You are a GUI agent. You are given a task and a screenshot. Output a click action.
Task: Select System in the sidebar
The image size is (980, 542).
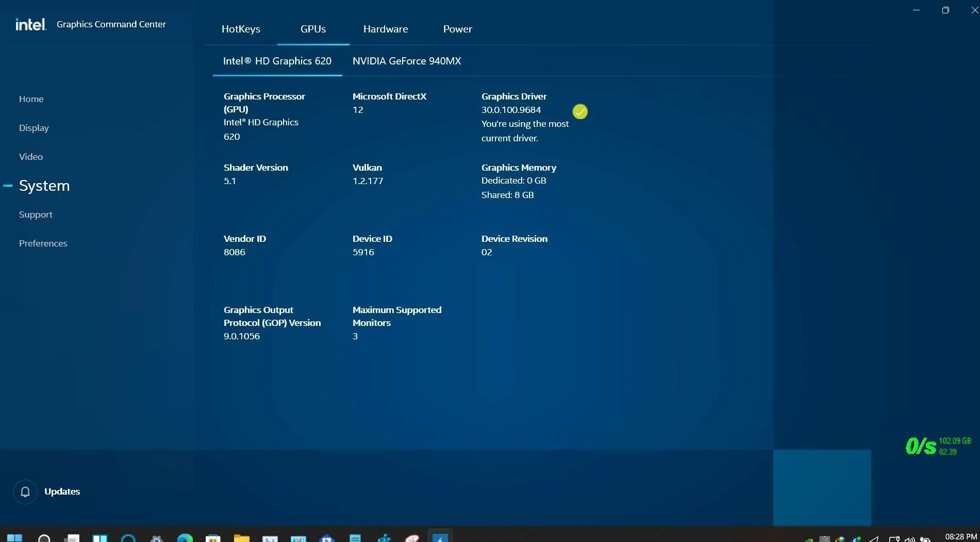click(x=44, y=186)
